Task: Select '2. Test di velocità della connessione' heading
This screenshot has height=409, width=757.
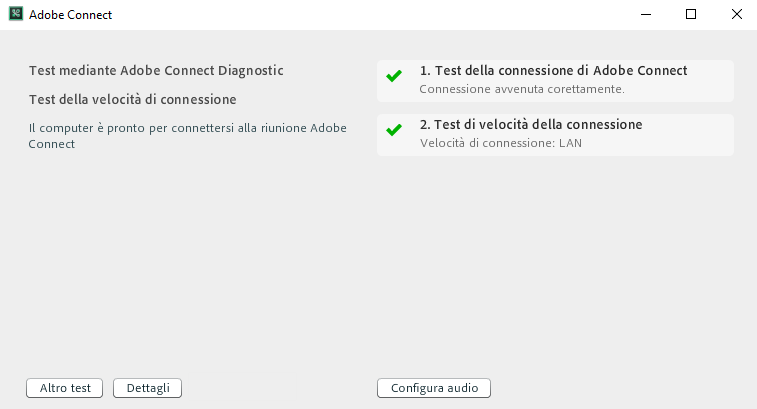Action: 530,125
